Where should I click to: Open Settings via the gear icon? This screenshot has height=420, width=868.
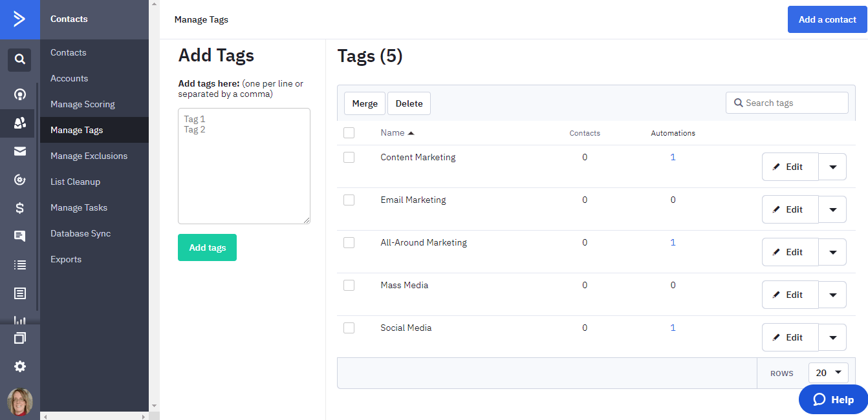(20, 366)
